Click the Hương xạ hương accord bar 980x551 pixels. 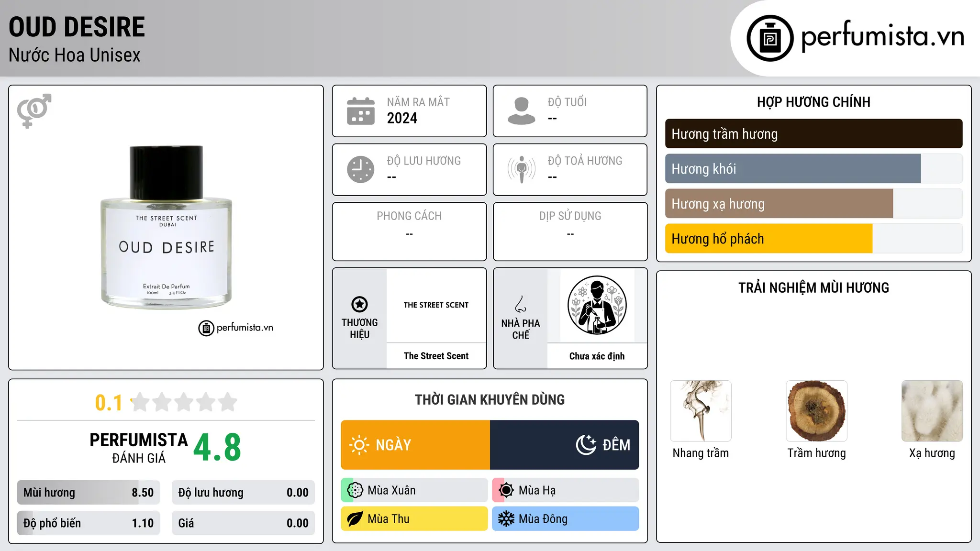(813, 203)
